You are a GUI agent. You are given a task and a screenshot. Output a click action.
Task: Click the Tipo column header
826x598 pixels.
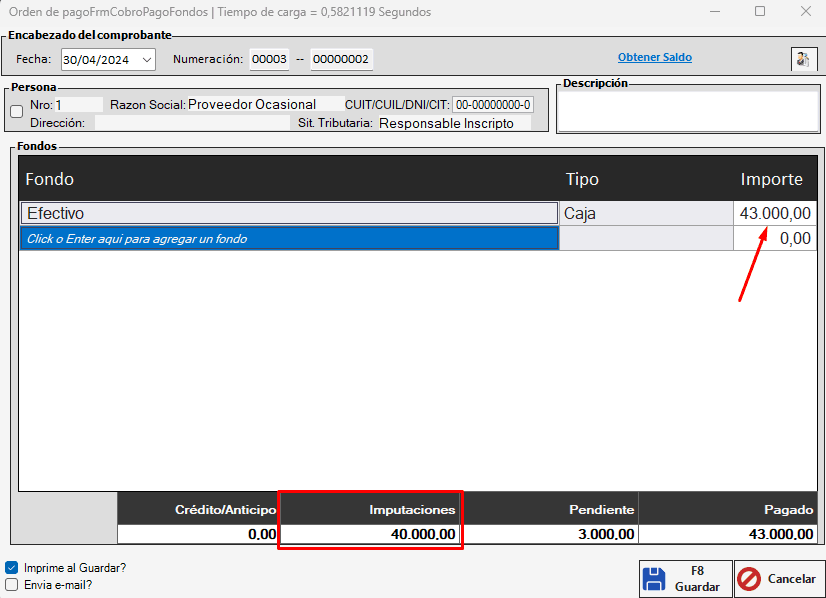[582, 180]
